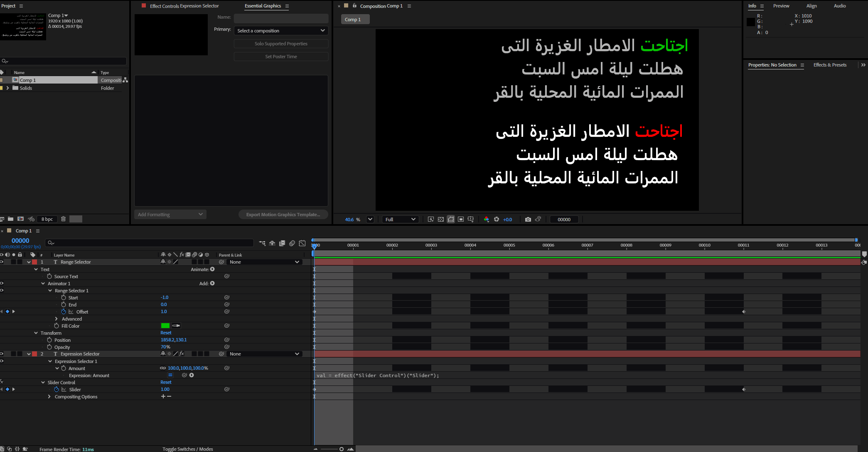Screen dimensions: 868x452
Task: Expand the Advanced property group
Action: (57, 319)
